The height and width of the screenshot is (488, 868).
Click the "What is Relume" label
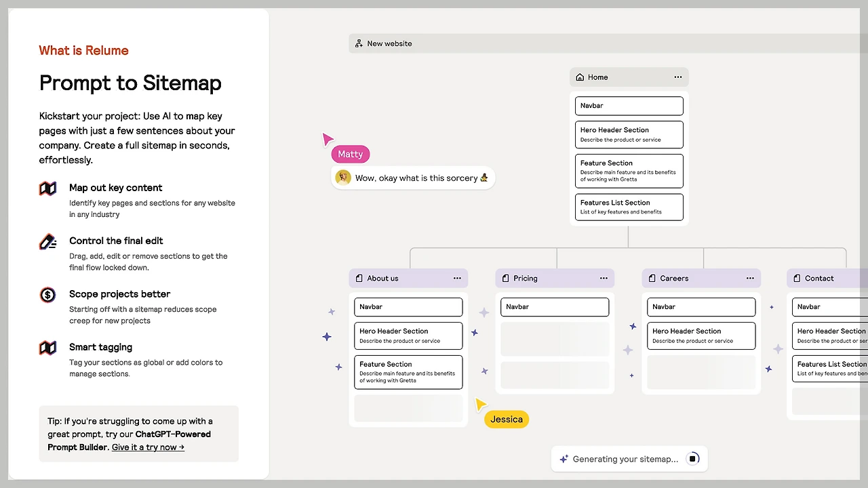[83, 51]
